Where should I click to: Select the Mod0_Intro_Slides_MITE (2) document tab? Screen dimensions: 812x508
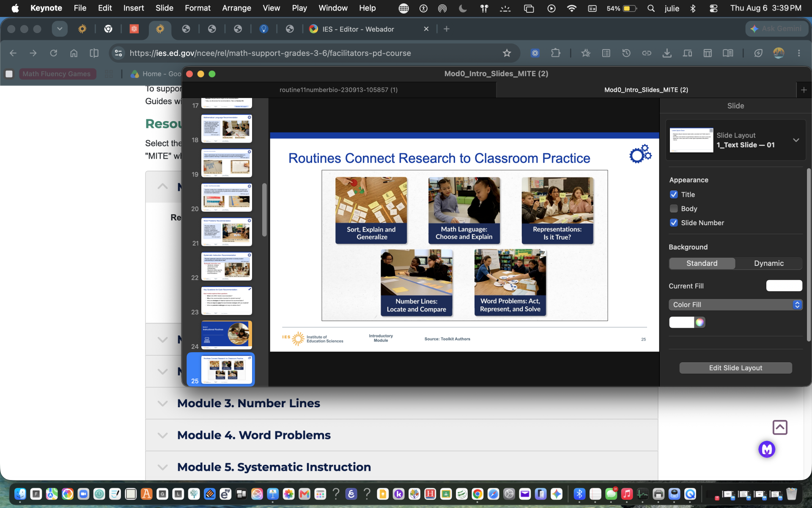646,90
